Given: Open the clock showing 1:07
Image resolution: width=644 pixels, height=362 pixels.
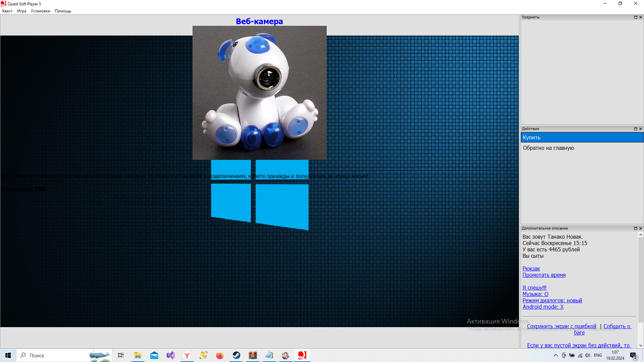Looking at the screenshot, I should (615, 355).
